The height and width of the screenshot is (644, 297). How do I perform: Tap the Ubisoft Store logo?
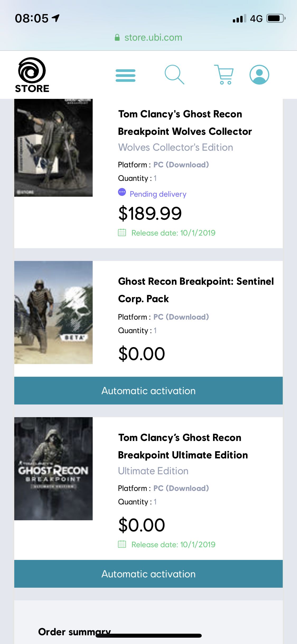click(32, 75)
